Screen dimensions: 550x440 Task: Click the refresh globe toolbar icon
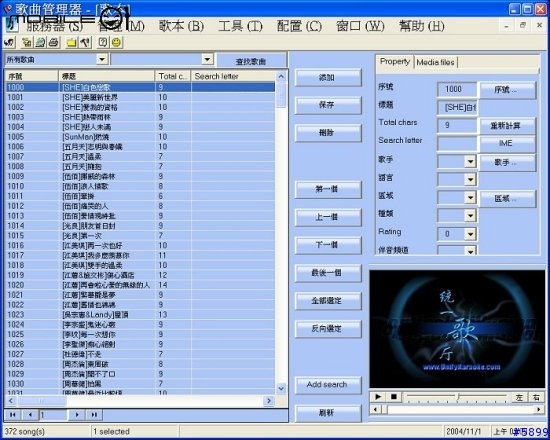pyautogui.click(x=40, y=42)
